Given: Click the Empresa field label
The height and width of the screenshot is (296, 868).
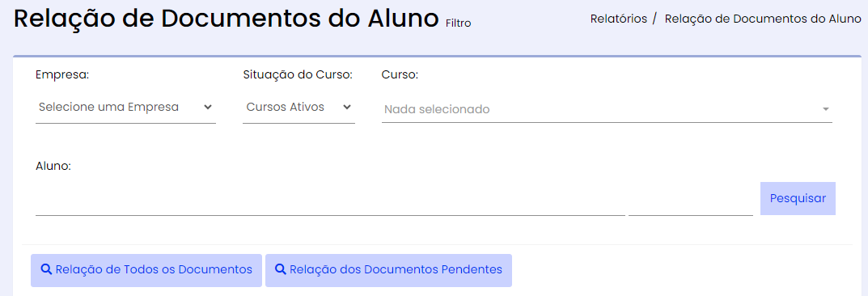Looking at the screenshot, I should pyautogui.click(x=62, y=75).
